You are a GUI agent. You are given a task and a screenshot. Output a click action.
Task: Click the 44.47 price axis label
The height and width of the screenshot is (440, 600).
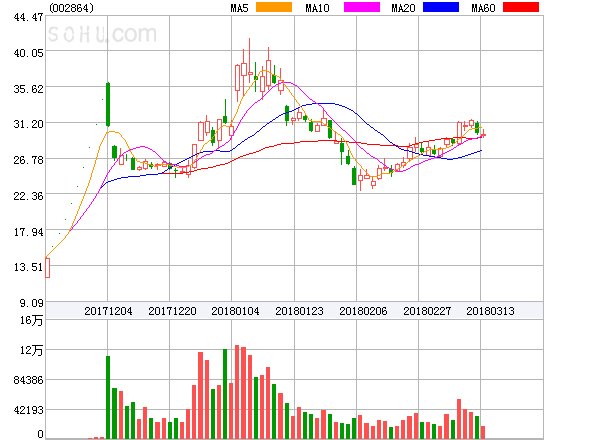pyautogui.click(x=28, y=17)
